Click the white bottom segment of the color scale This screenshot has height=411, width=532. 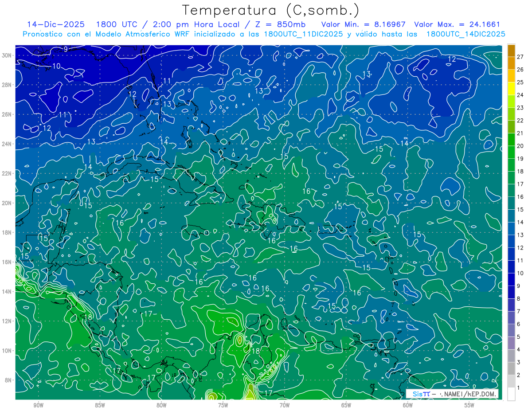click(511, 394)
